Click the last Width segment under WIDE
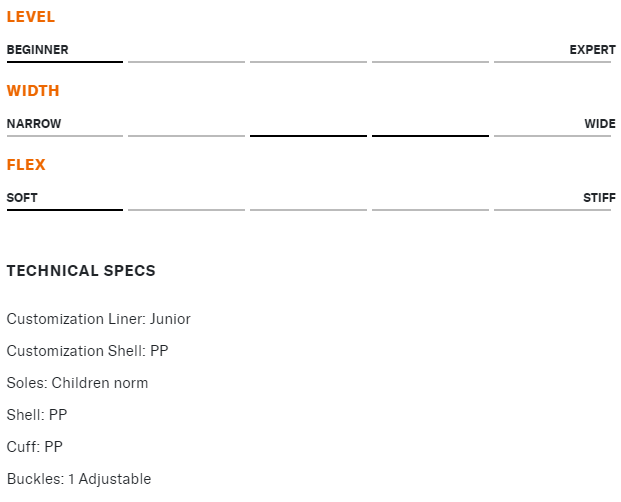 tap(552, 135)
